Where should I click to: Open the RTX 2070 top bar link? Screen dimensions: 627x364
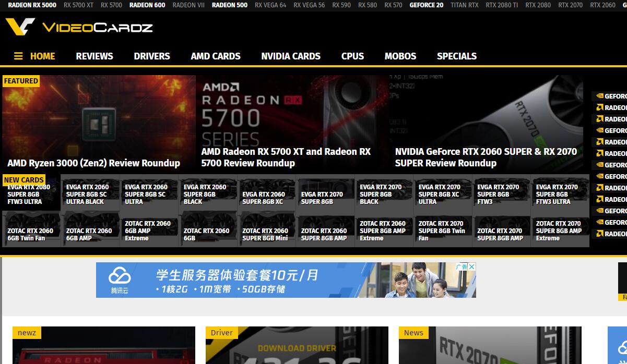click(x=571, y=5)
